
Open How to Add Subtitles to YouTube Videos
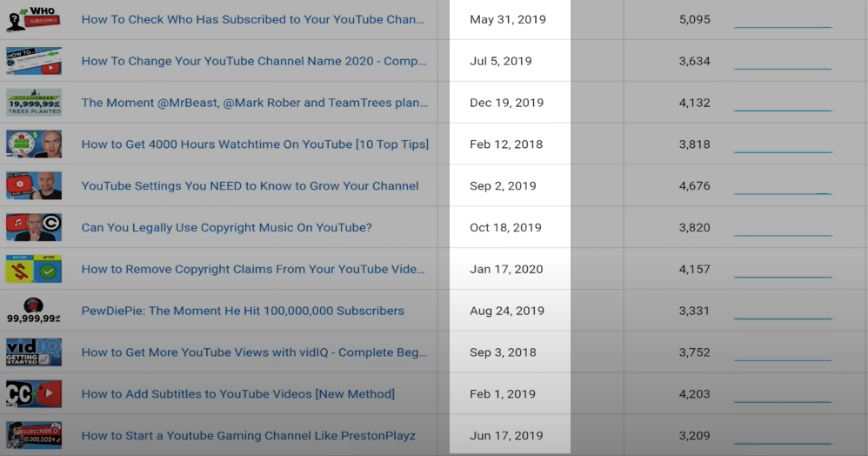[x=238, y=394]
